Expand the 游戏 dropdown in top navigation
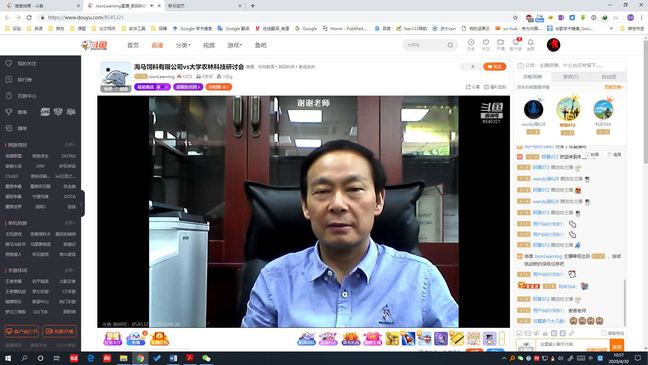Screen dimensions: 648x365 [x=234, y=45]
